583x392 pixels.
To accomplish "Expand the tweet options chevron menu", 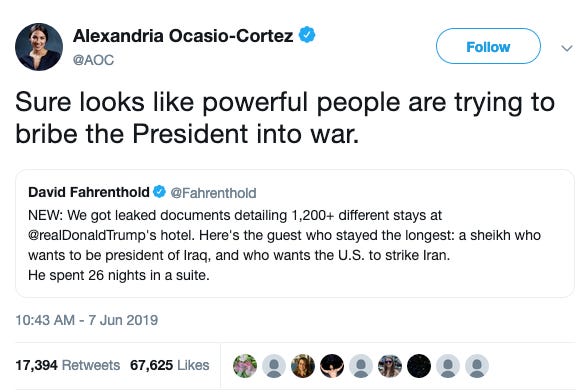I will [567, 48].
